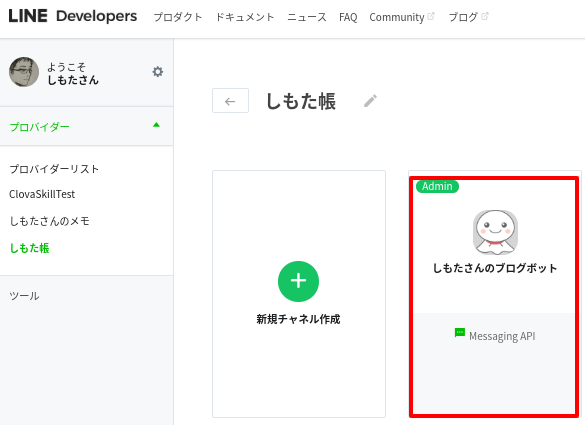This screenshot has height=425, width=585.
Task: Open the ドキュメント menu
Action: (x=245, y=17)
